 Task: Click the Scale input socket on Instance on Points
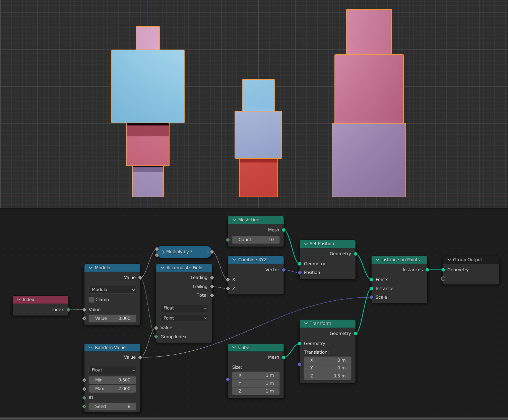click(371, 297)
